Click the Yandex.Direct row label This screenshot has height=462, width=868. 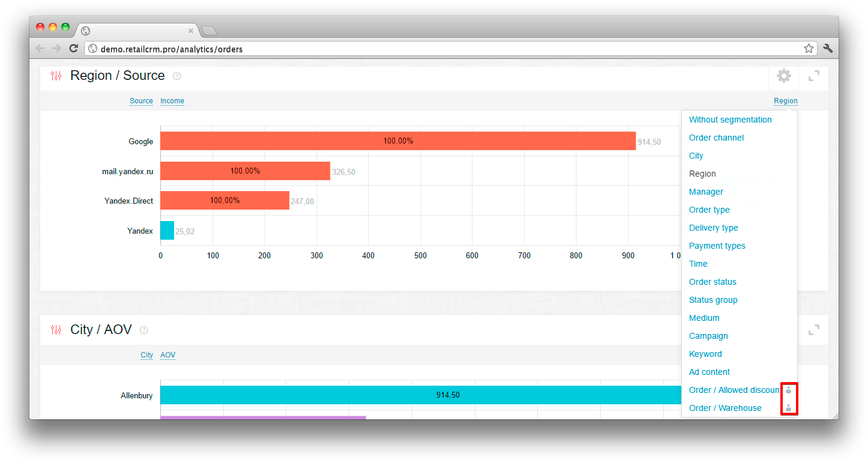pyautogui.click(x=128, y=201)
